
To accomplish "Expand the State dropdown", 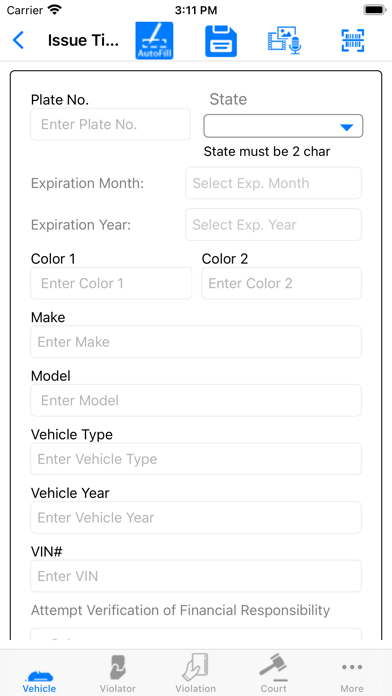I will (x=283, y=126).
